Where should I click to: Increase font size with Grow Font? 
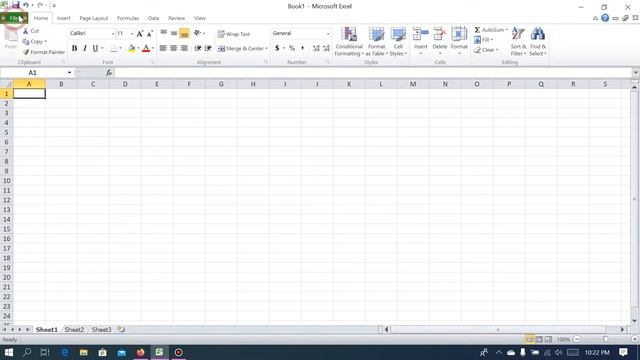(140, 34)
